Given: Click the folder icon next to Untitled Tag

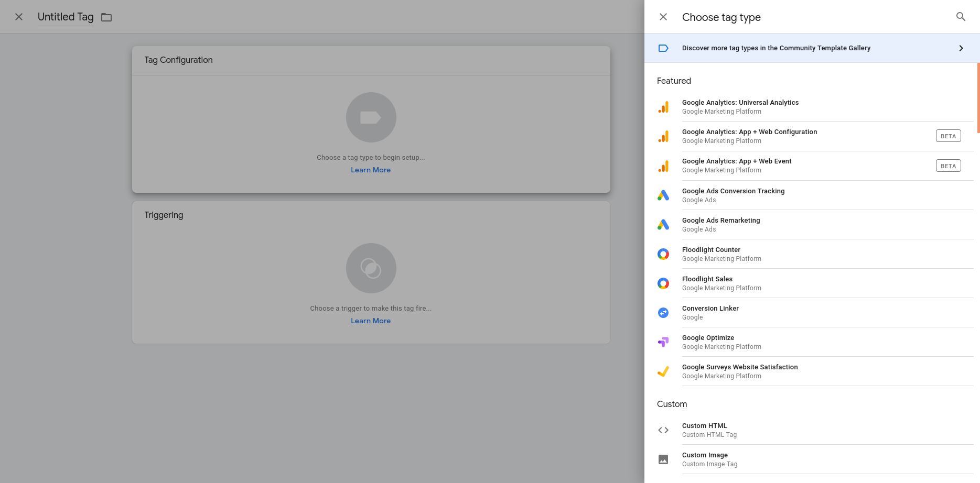Looking at the screenshot, I should click(x=106, y=17).
